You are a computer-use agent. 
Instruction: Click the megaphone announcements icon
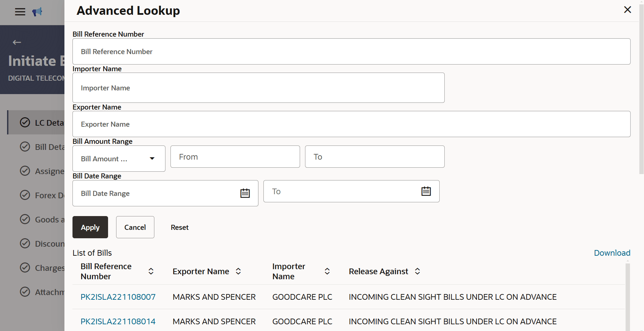[37, 12]
